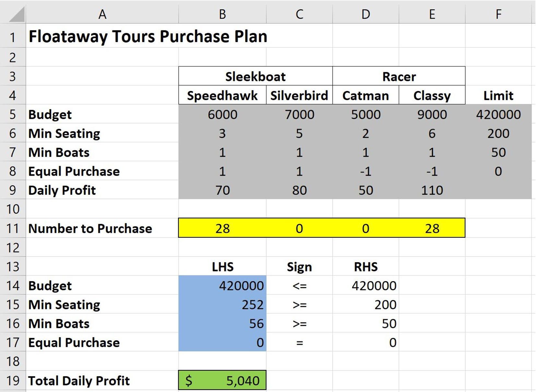Select column F header labeled F

click(498, 14)
